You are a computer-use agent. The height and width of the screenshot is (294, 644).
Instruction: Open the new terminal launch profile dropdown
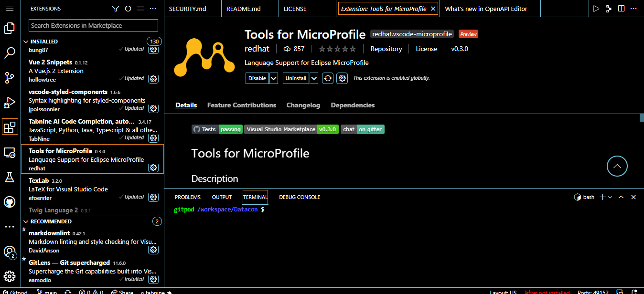tap(610, 197)
